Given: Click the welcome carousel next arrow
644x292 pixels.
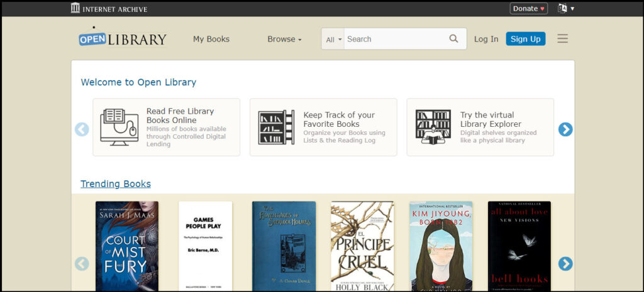Looking at the screenshot, I should click(565, 129).
